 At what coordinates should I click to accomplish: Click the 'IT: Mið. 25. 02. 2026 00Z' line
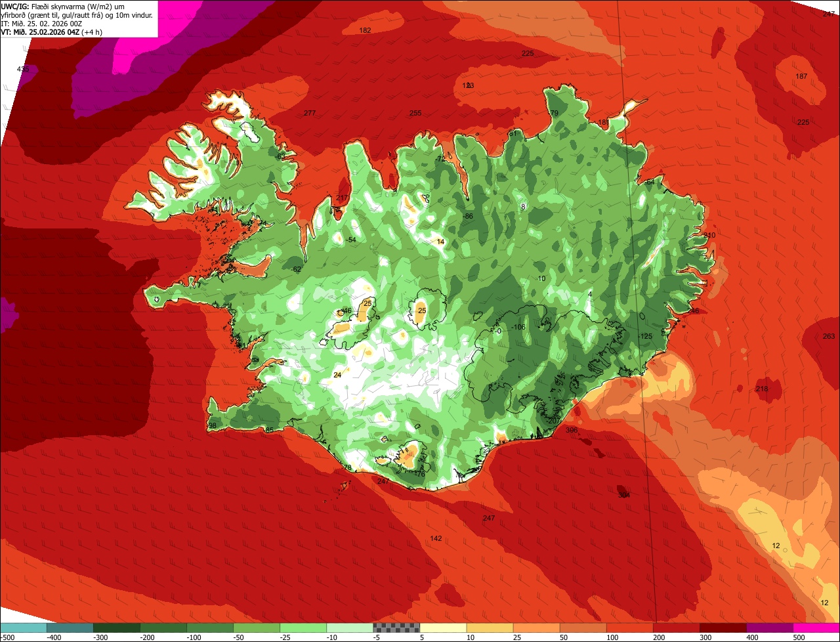[42, 24]
